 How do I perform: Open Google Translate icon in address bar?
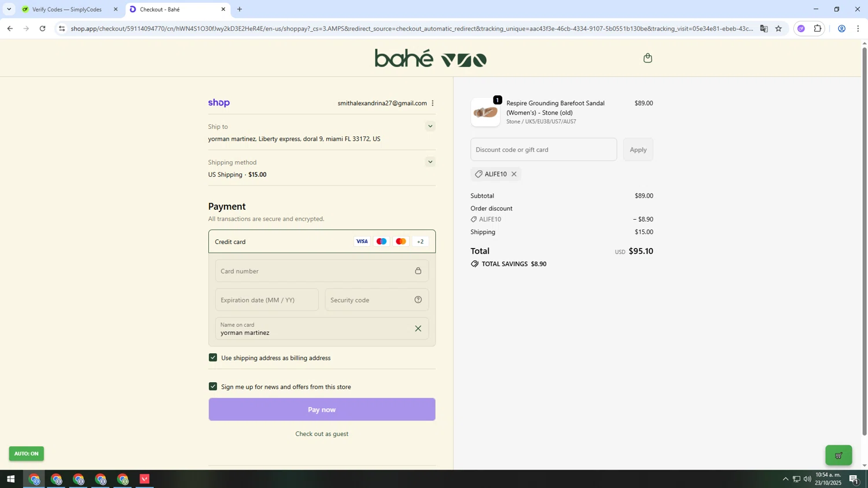pos(764,28)
